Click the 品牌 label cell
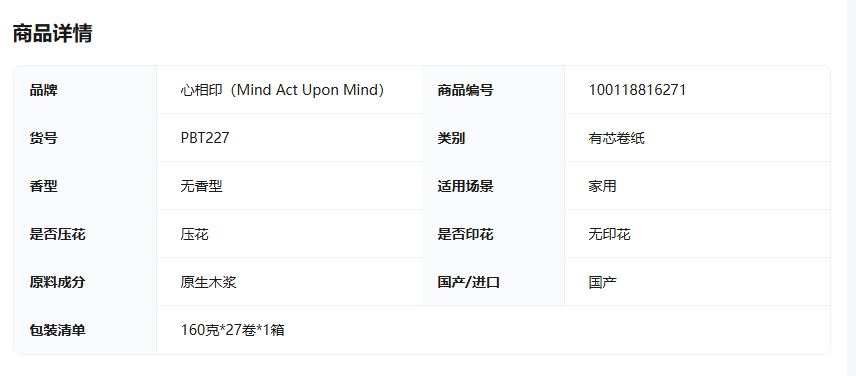This screenshot has height=376, width=856. click(85, 90)
